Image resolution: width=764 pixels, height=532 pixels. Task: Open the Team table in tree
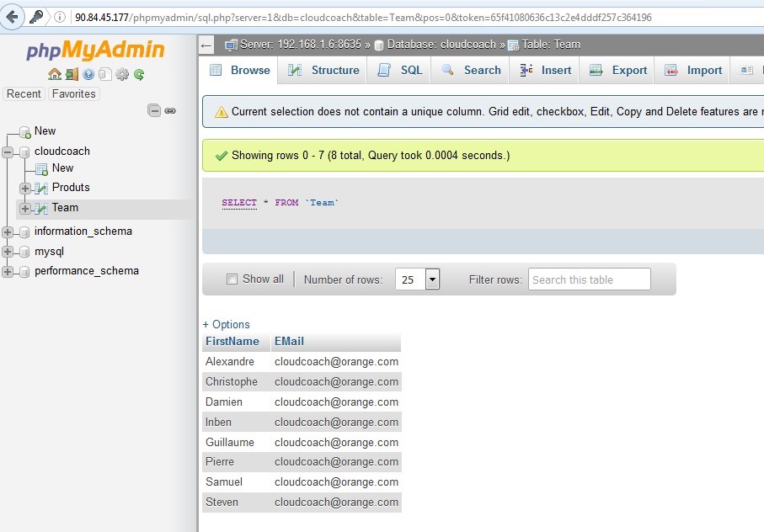point(66,208)
